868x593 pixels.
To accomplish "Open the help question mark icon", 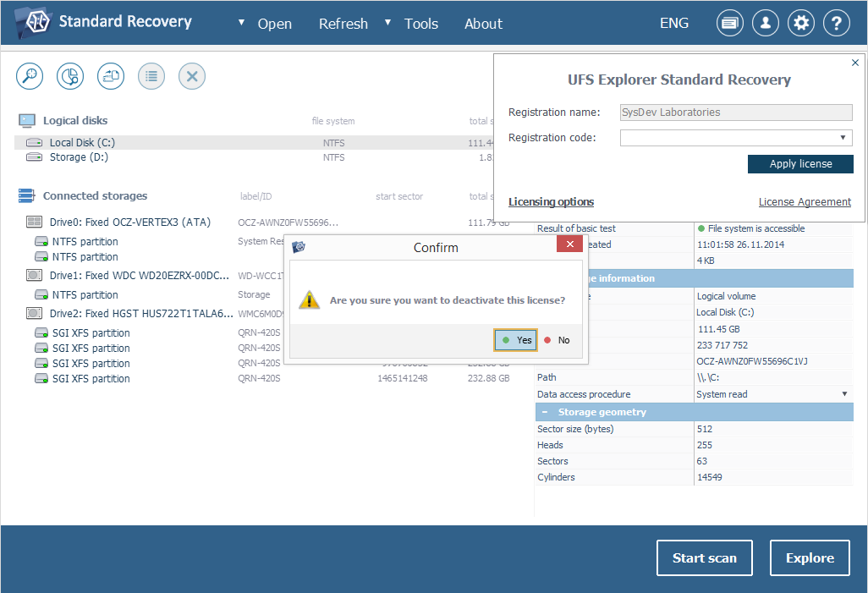I will click(837, 23).
